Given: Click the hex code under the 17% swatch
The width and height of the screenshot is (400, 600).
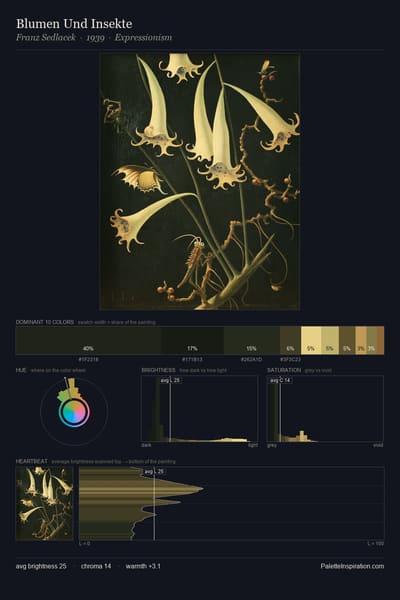Looking at the screenshot, I should 193,360.
